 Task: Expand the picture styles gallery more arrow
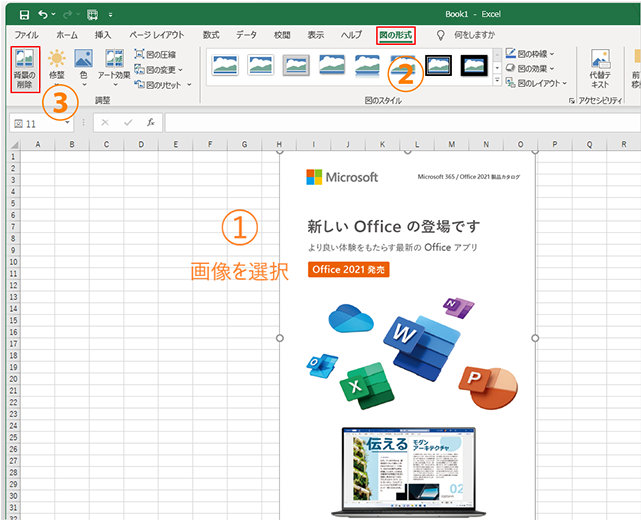coord(497,80)
